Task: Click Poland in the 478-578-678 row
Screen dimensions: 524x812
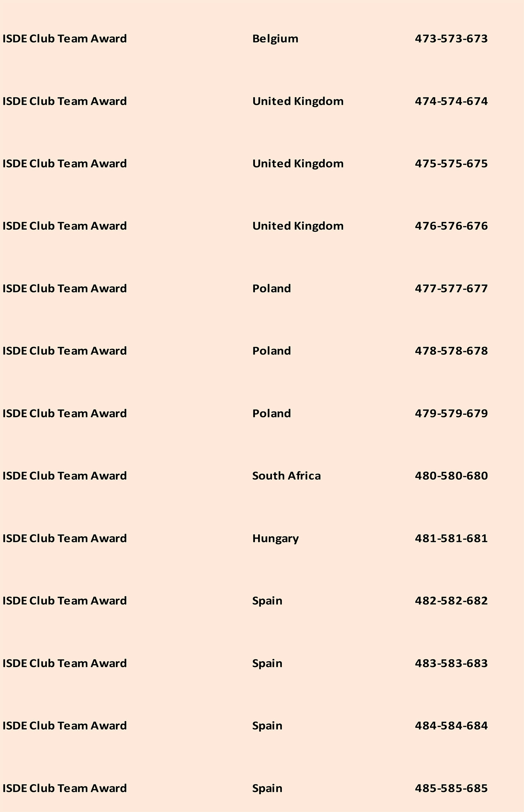Action: [271, 351]
